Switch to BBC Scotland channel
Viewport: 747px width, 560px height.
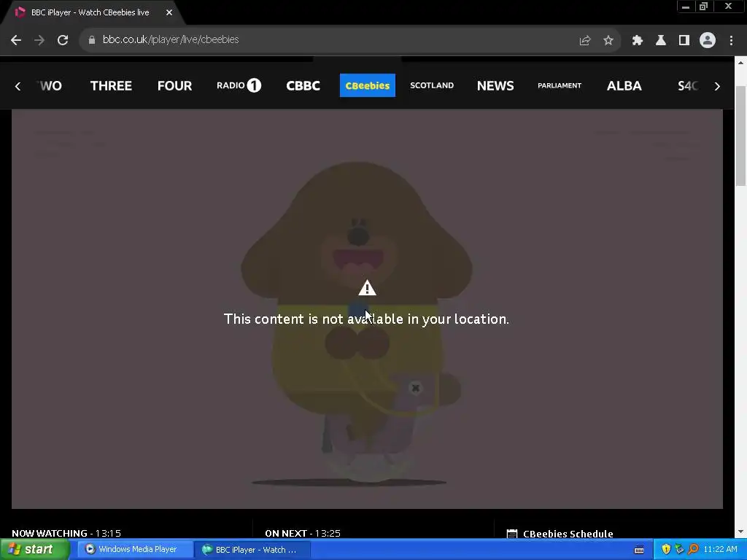point(432,85)
